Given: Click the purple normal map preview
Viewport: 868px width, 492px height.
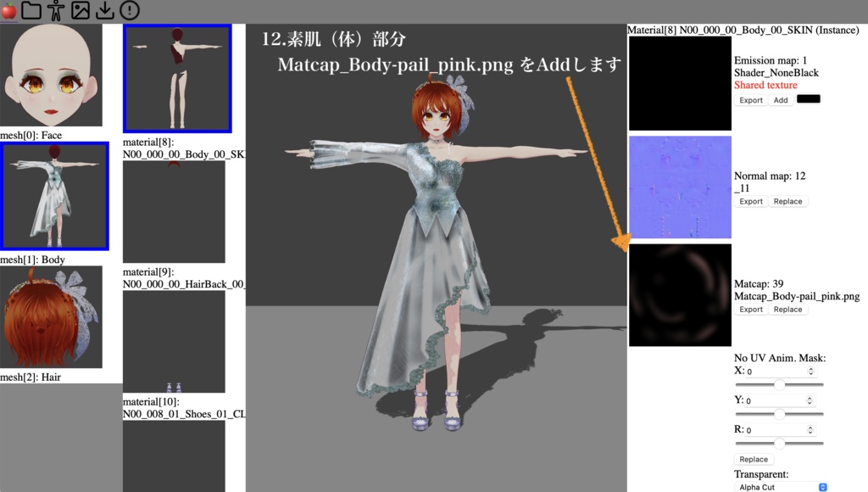Looking at the screenshot, I should click(x=680, y=187).
